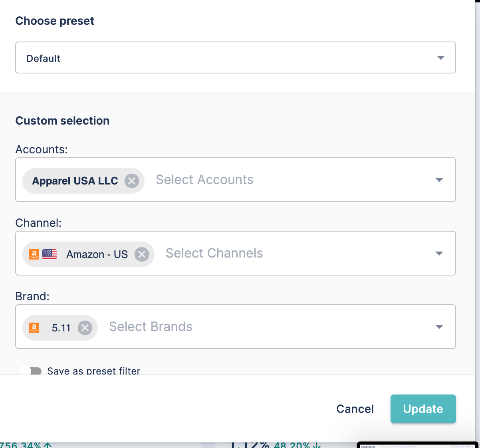The image size is (480, 448).
Task: Click the Amazon logo in the 5.11 brand chip
Action: 34,328
